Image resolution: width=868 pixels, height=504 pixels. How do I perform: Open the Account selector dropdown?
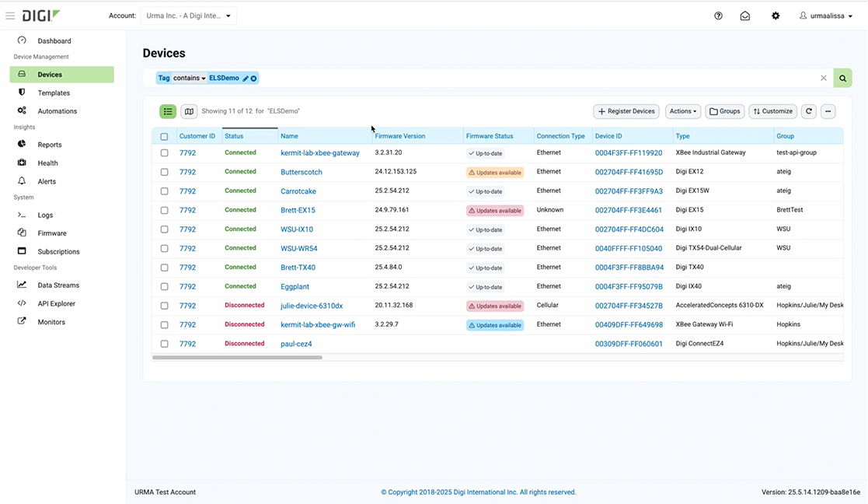point(188,16)
